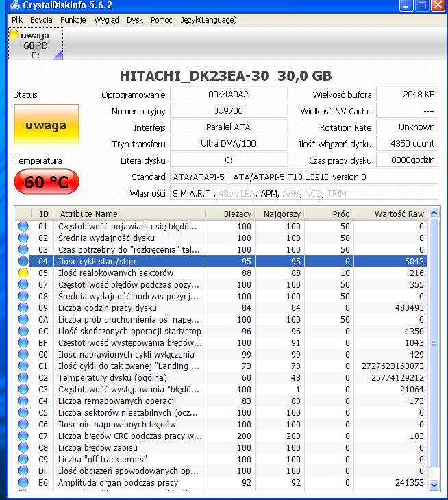Click interface field 'Parallel ATA'

[x=229, y=127]
